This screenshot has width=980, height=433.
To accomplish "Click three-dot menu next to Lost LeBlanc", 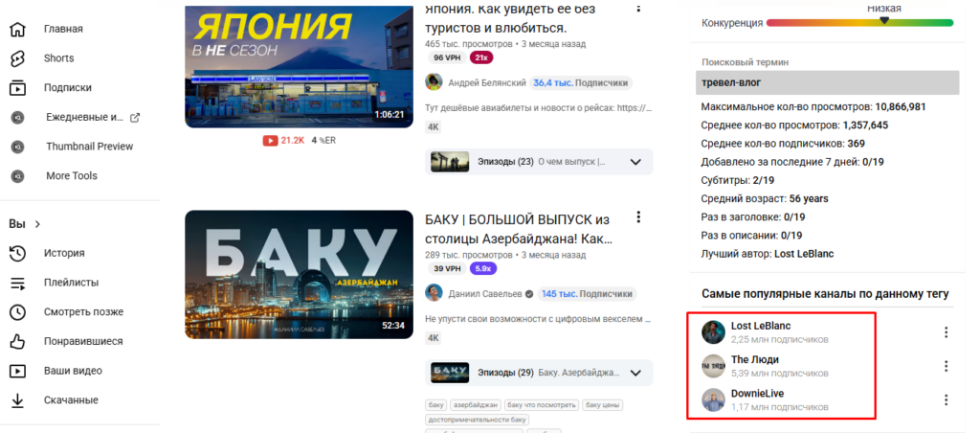I will click(946, 332).
